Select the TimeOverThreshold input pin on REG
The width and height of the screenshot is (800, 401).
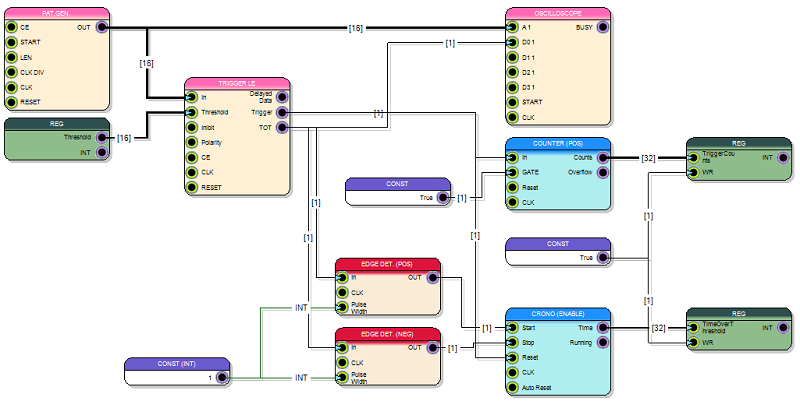[x=693, y=328]
